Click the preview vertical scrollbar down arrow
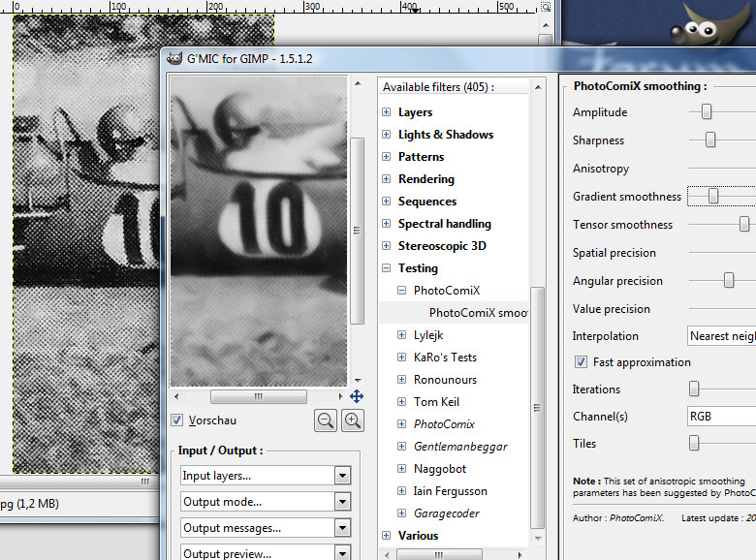756x560 pixels. point(358,380)
